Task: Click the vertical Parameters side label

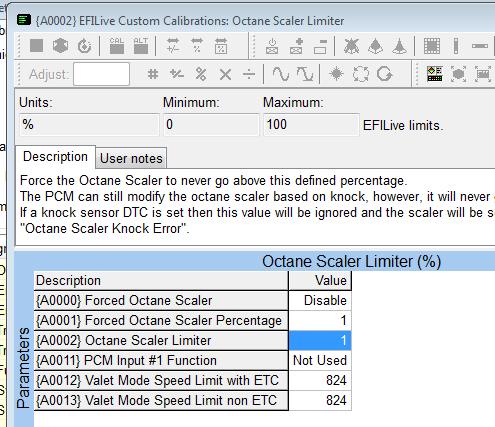Action: 23,368
